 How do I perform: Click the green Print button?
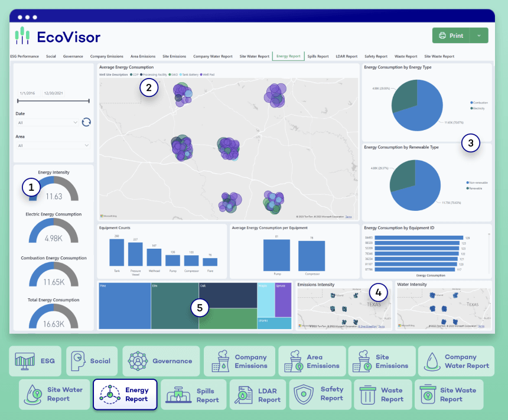451,35
